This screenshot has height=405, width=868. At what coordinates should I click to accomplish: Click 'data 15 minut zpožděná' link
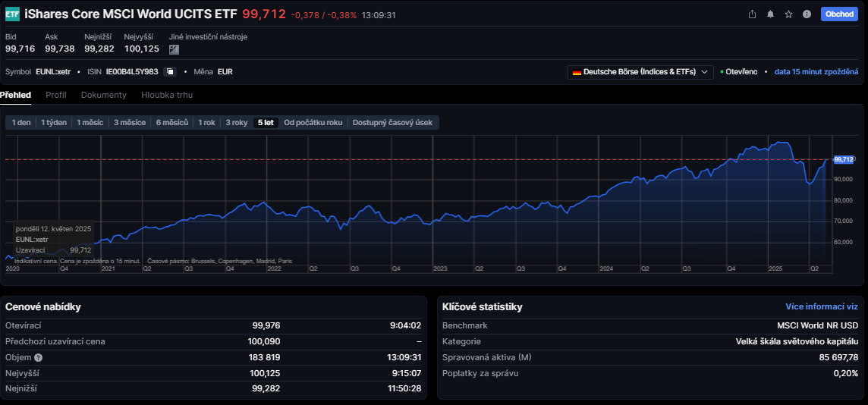click(x=816, y=72)
